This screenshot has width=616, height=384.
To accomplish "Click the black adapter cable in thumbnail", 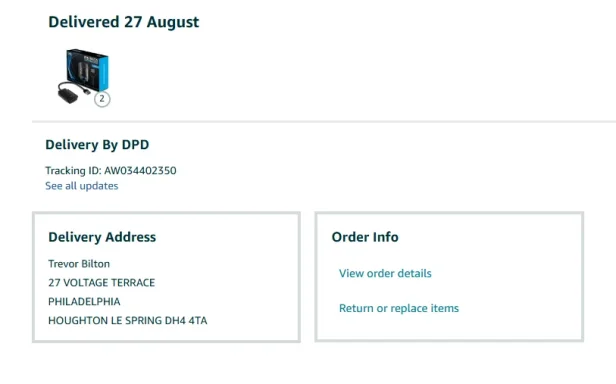I will point(72,93).
